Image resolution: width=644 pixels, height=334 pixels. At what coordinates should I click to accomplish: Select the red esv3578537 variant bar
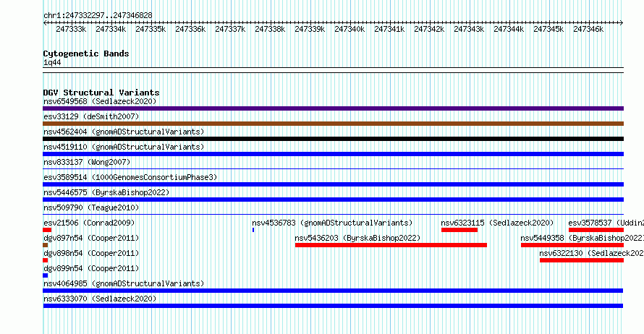pos(596,230)
